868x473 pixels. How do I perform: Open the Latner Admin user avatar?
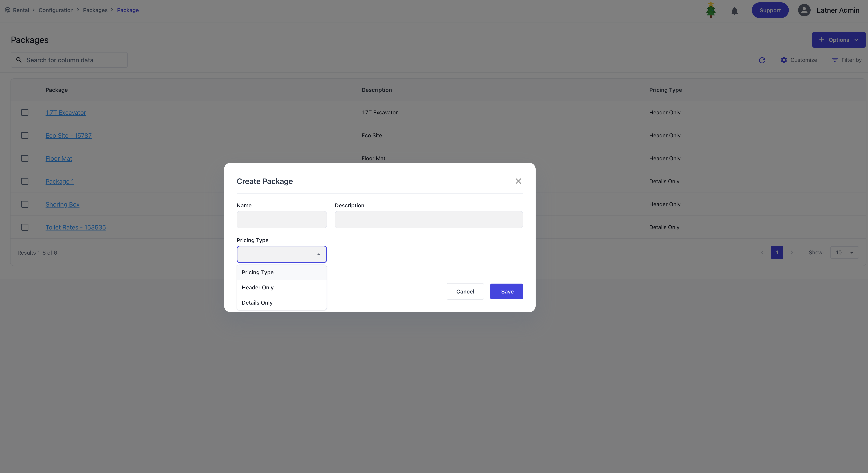804,10
